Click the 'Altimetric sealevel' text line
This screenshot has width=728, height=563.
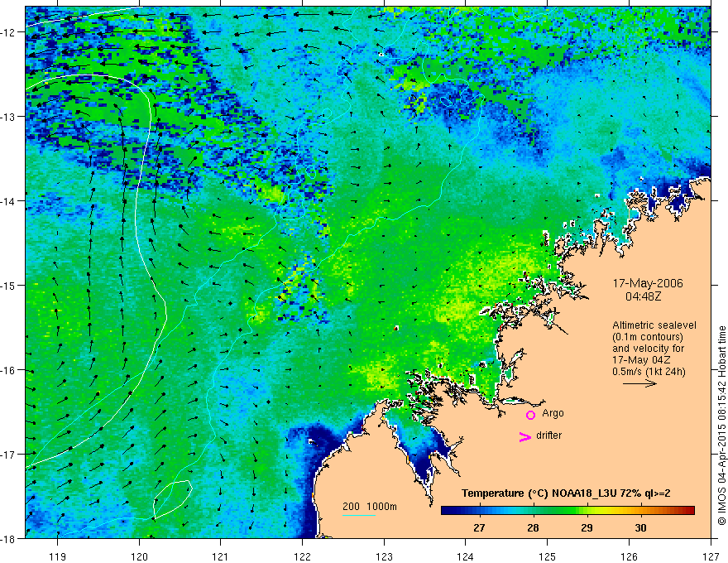pos(654,325)
